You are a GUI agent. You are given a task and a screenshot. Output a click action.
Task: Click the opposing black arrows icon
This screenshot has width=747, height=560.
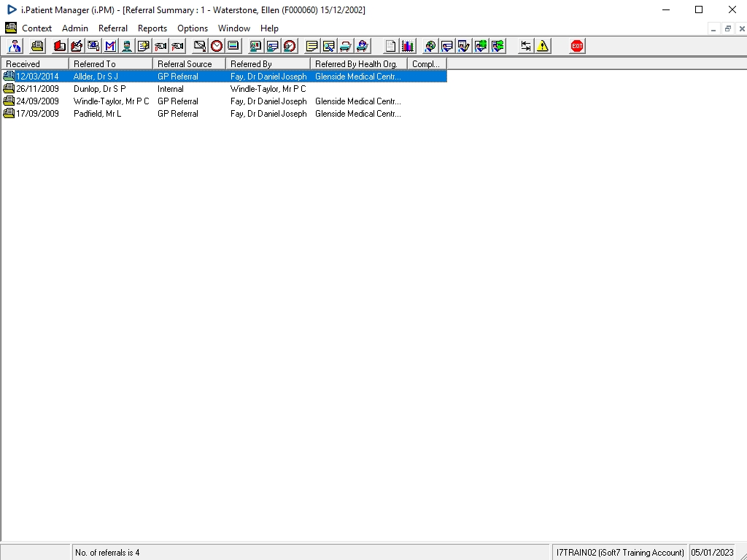(x=525, y=46)
